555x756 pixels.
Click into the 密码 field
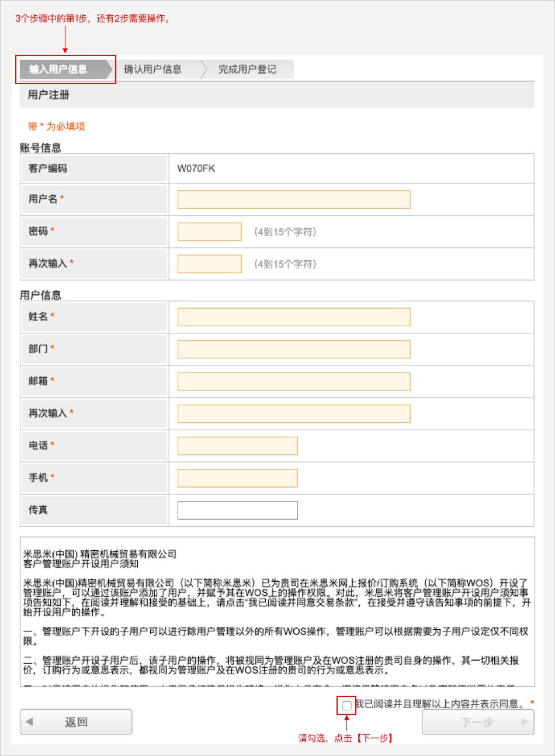coord(209,232)
